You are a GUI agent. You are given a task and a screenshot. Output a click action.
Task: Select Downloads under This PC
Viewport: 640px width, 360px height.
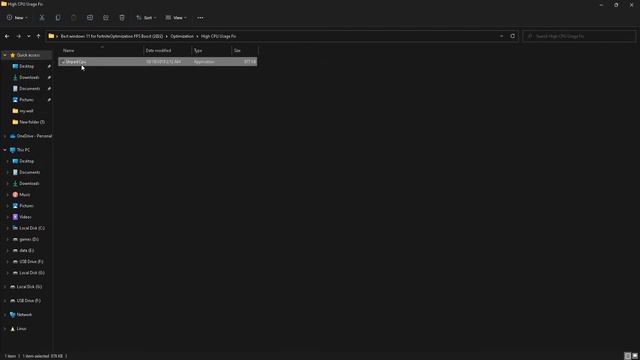click(29, 183)
